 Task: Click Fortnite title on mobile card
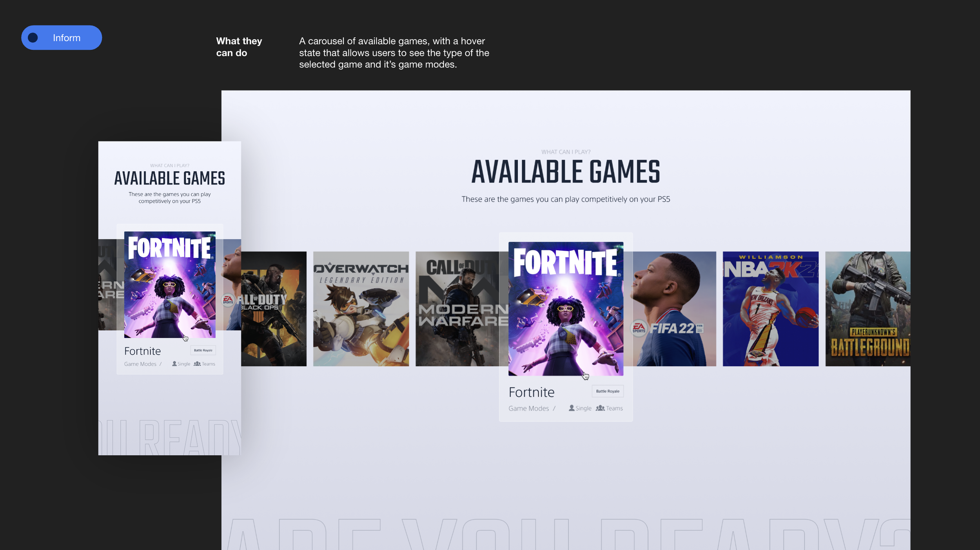[142, 351]
